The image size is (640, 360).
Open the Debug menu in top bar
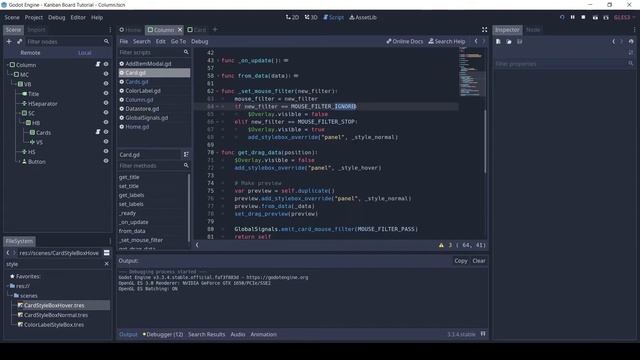pyautogui.click(x=56, y=18)
